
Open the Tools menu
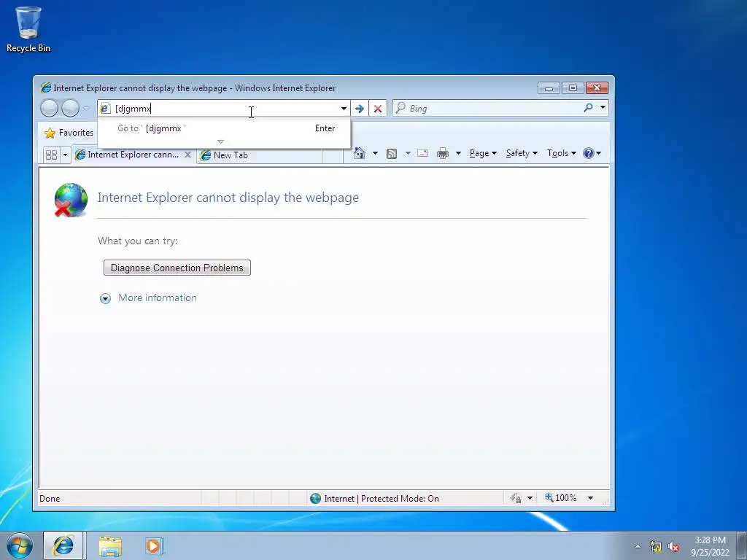click(x=561, y=153)
